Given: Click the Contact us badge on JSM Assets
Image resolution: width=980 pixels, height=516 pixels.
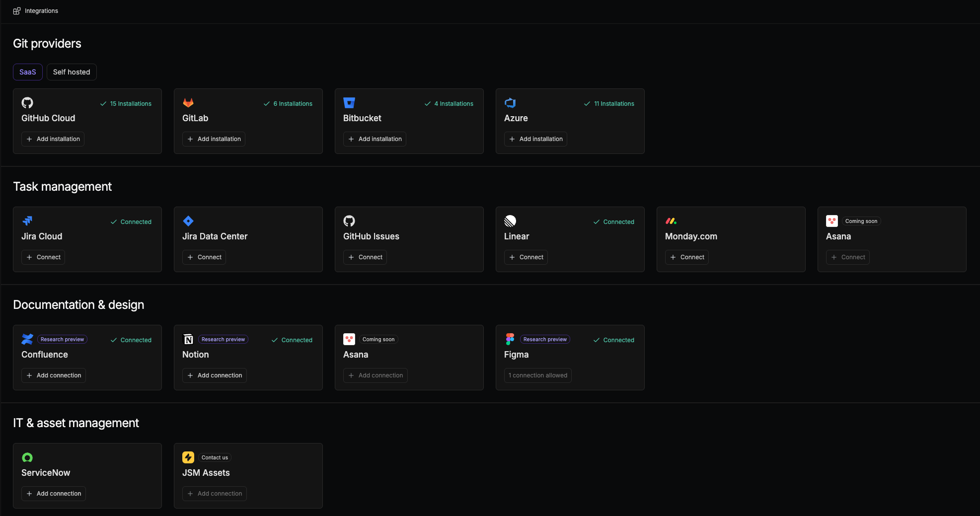Looking at the screenshot, I should (215, 457).
